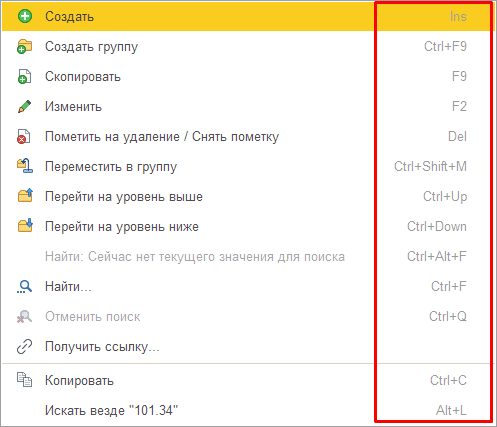Click the Ctrl+F9 shortcut label

point(445,46)
